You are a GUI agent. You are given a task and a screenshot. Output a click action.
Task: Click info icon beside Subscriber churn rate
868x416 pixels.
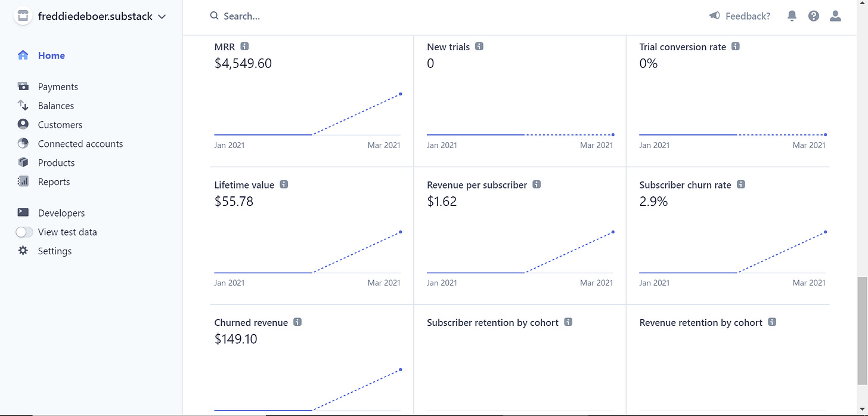pos(741,185)
